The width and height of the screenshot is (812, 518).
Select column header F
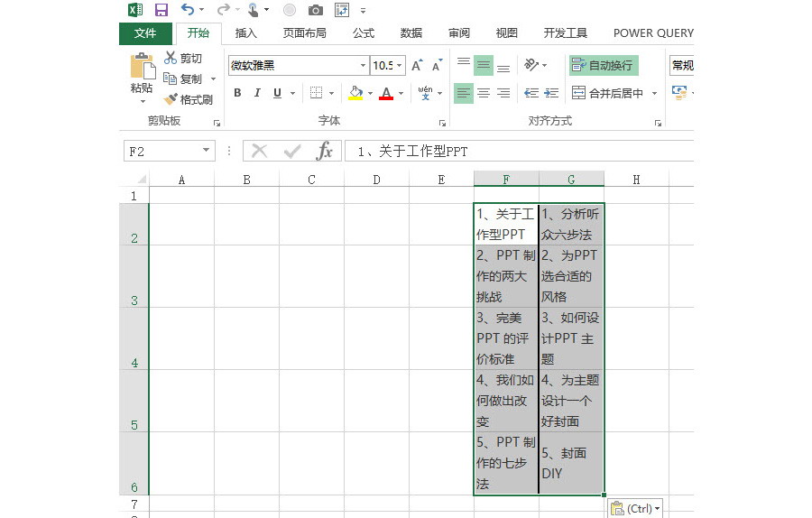click(x=506, y=180)
